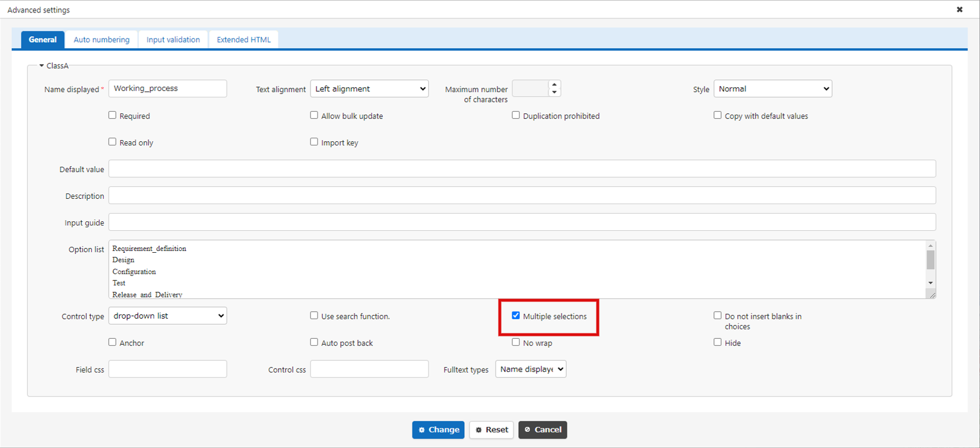This screenshot has width=980, height=448.
Task: Enable the No wrap checkbox
Action: tap(516, 342)
